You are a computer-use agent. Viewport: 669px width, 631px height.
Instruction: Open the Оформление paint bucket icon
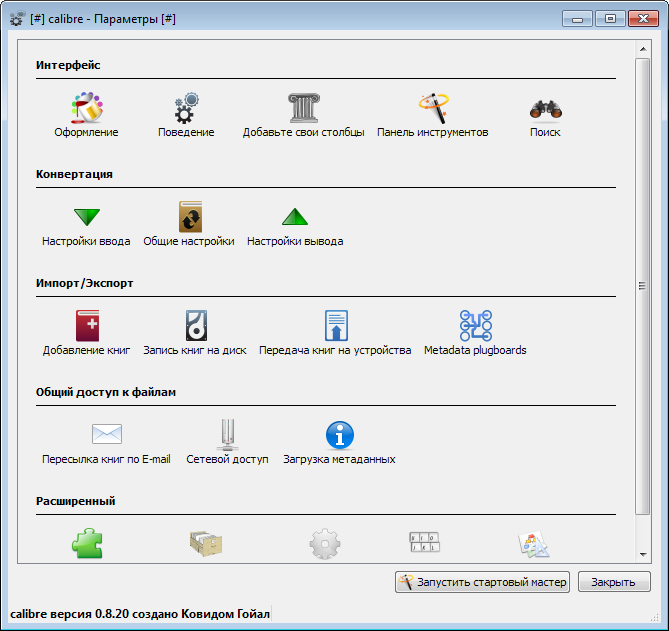pos(87,108)
